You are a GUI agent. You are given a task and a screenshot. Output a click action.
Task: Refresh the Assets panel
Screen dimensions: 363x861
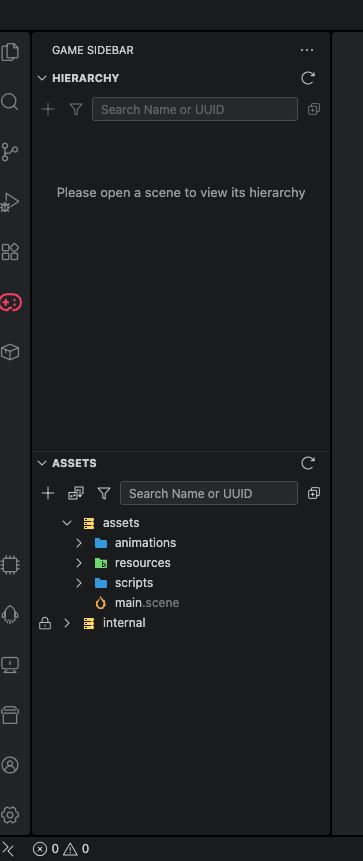pyautogui.click(x=308, y=463)
